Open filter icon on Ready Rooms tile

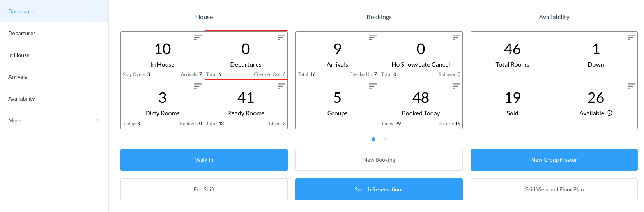click(281, 86)
